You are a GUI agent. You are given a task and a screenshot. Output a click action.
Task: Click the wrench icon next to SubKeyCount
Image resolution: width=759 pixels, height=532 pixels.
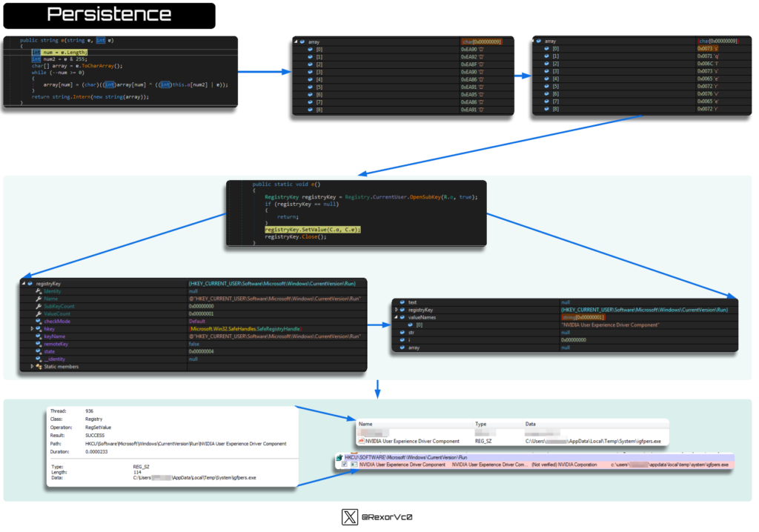click(x=38, y=306)
